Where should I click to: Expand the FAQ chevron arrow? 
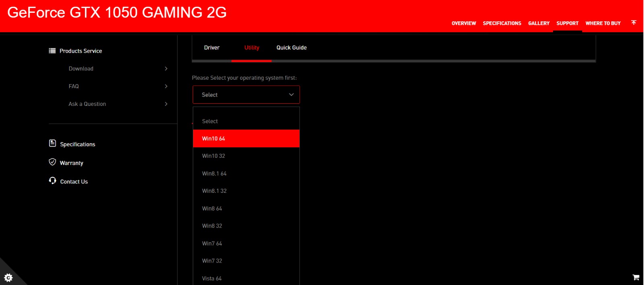click(166, 86)
